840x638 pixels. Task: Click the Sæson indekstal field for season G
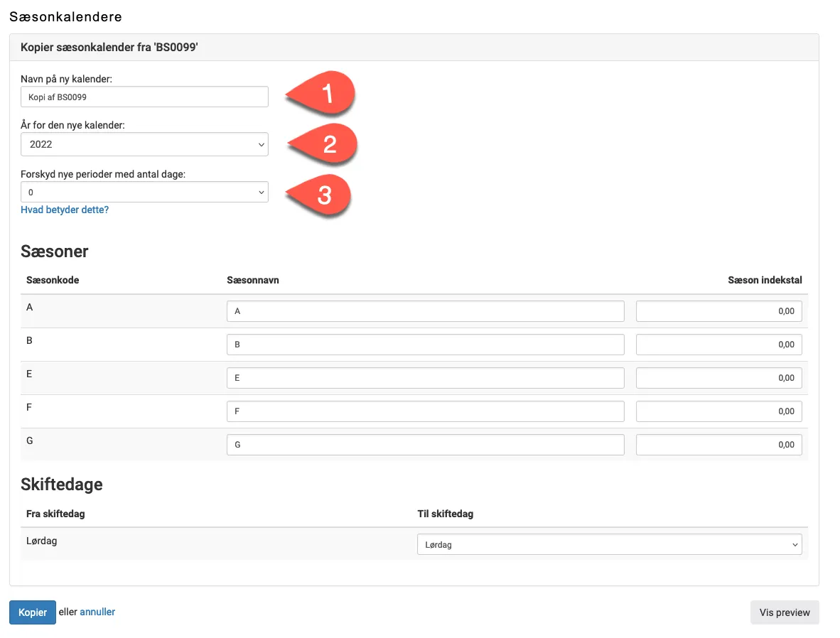tap(718, 445)
